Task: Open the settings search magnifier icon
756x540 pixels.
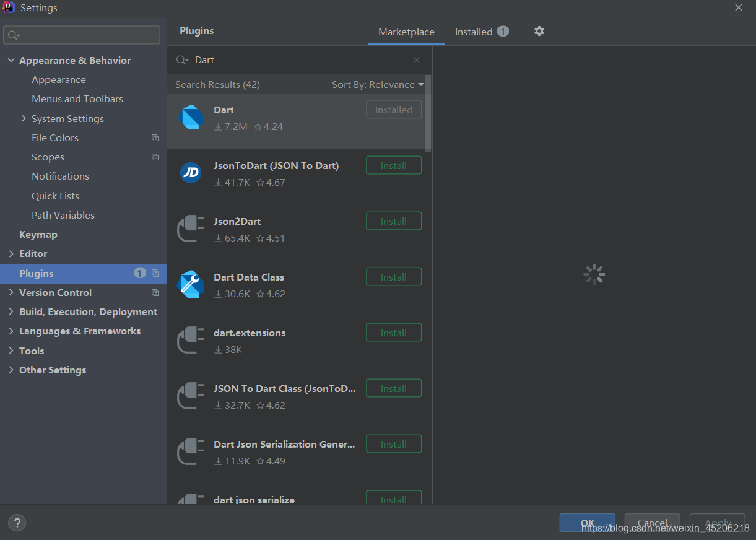Action: 14,35
